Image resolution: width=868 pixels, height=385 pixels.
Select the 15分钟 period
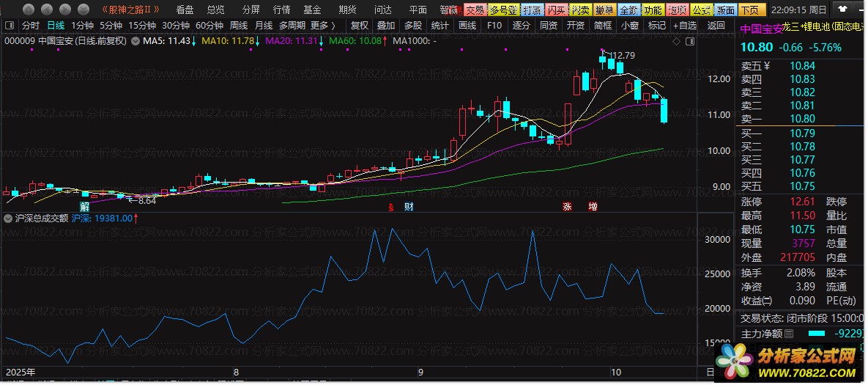coord(142,26)
